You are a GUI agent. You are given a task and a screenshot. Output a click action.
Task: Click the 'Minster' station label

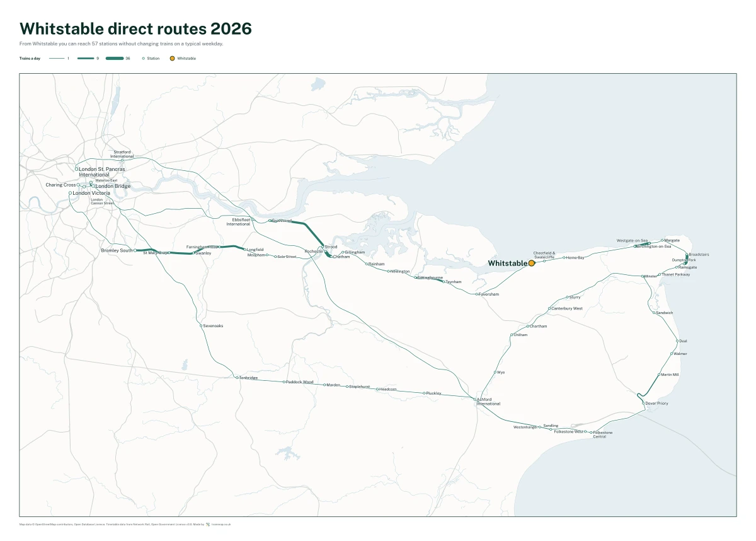click(x=650, y=276)
